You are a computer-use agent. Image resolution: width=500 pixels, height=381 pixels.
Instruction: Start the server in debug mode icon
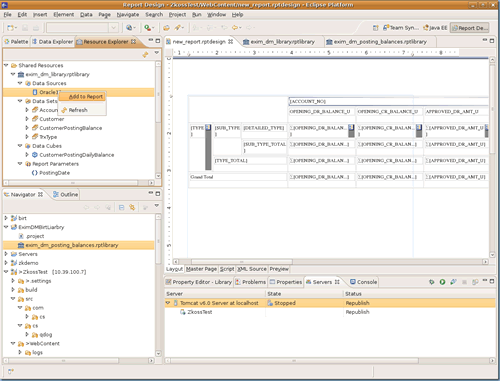pyautogui.click(x=431, y=282)
